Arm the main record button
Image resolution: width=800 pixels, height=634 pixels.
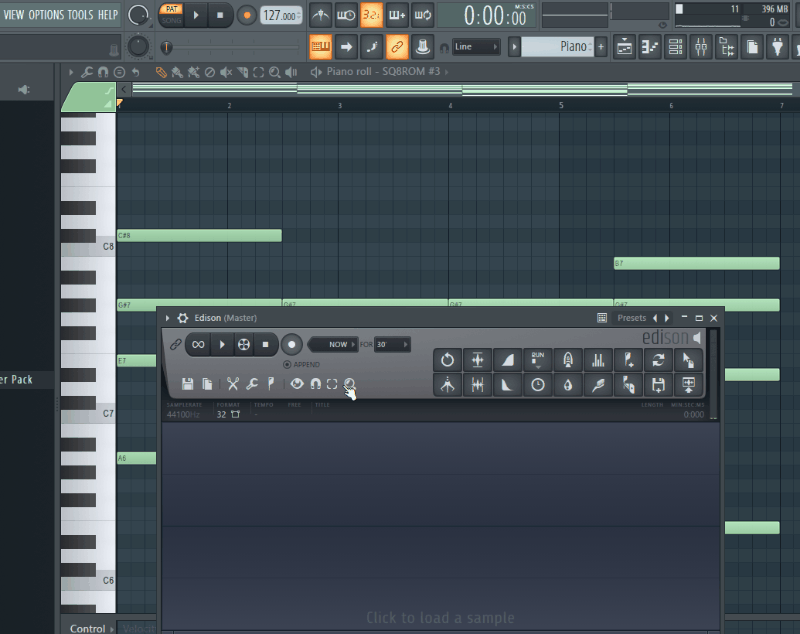pos(247,15)
